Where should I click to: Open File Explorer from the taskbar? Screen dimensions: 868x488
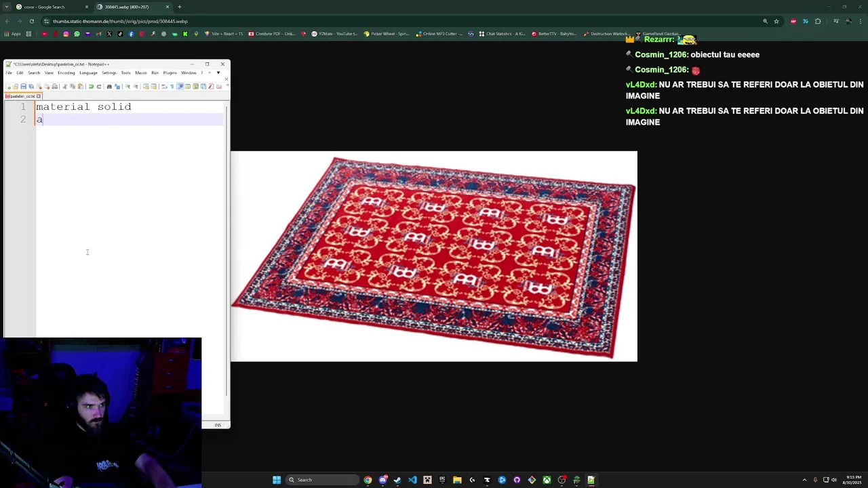457,480
